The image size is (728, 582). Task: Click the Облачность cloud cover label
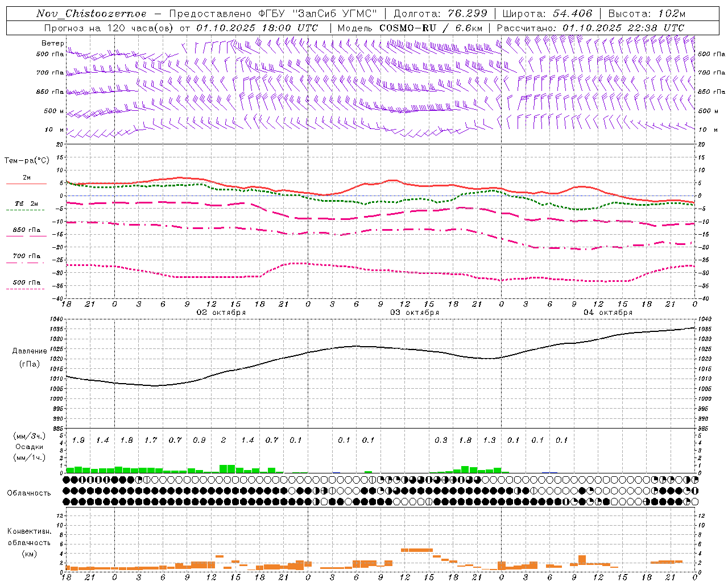(29, 493)
